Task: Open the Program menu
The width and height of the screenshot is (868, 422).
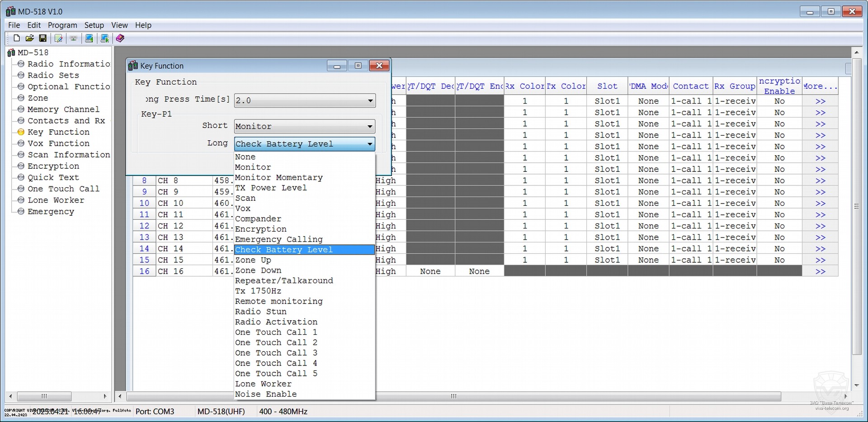Action: pos(62,25)
